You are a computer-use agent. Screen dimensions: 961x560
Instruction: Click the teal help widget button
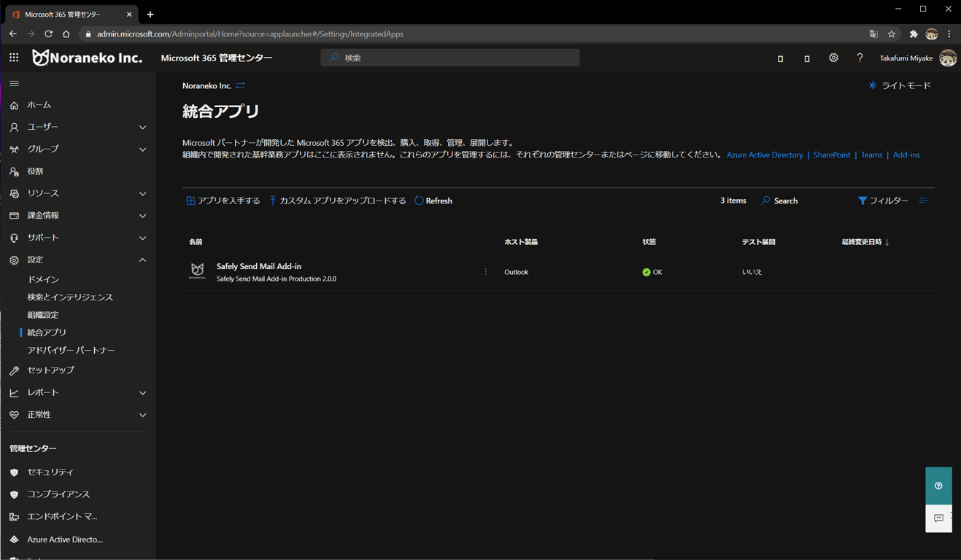pos(938,486)
